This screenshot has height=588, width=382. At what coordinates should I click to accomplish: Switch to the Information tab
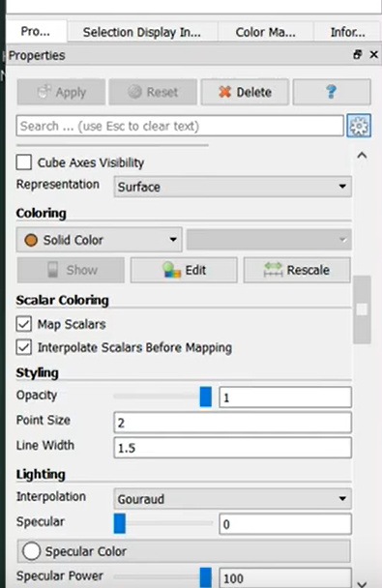(x=347, y=32)
